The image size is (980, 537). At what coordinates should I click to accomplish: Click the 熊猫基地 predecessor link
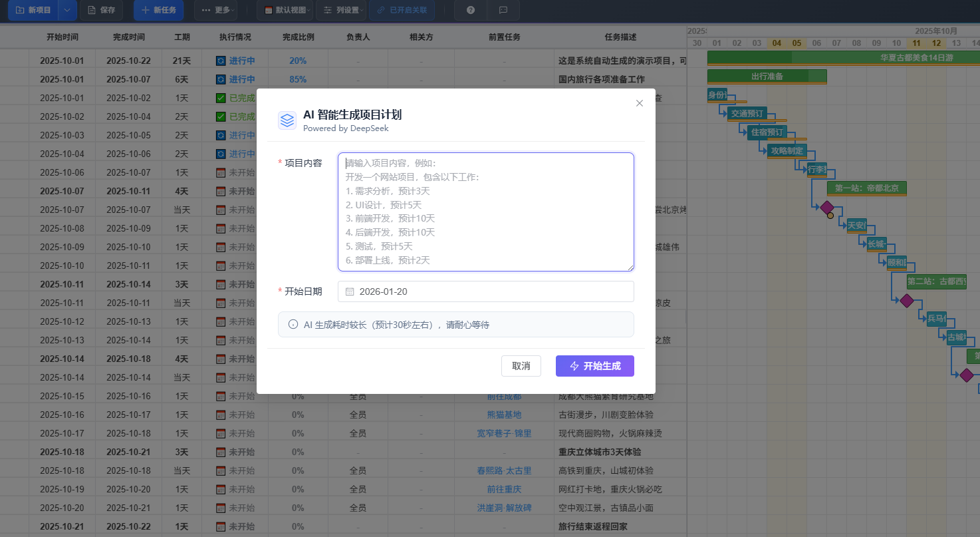(x=505, y=415)
